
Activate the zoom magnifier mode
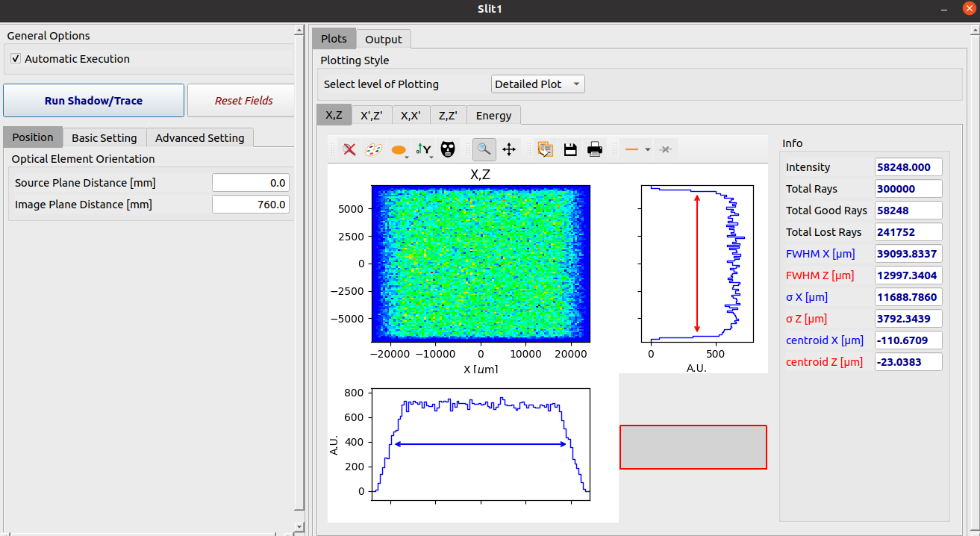[484, 150]
